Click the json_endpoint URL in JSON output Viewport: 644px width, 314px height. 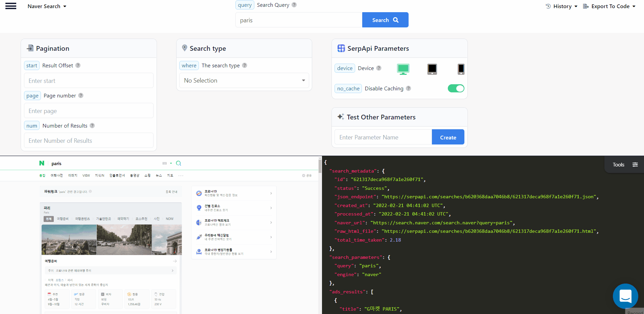[x=489, y=197]
